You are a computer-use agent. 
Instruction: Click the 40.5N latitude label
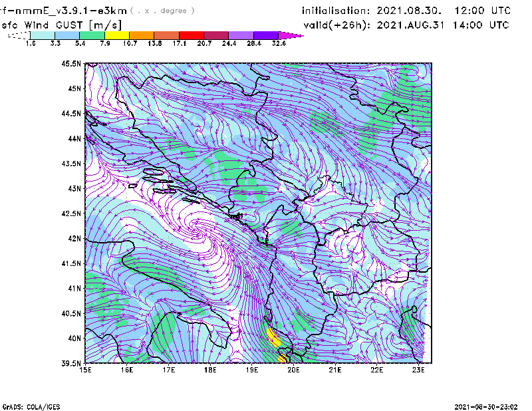pyautogui.click(x=71, y=313)
